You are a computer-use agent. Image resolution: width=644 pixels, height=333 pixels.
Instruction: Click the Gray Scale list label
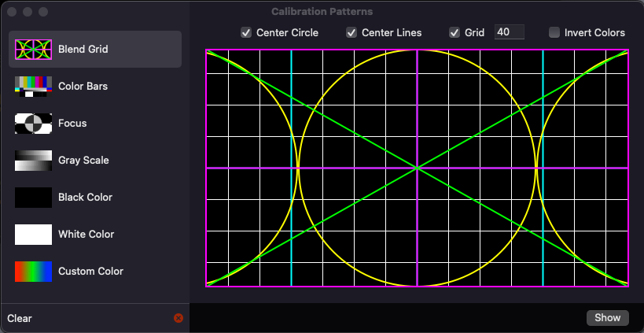83,161
